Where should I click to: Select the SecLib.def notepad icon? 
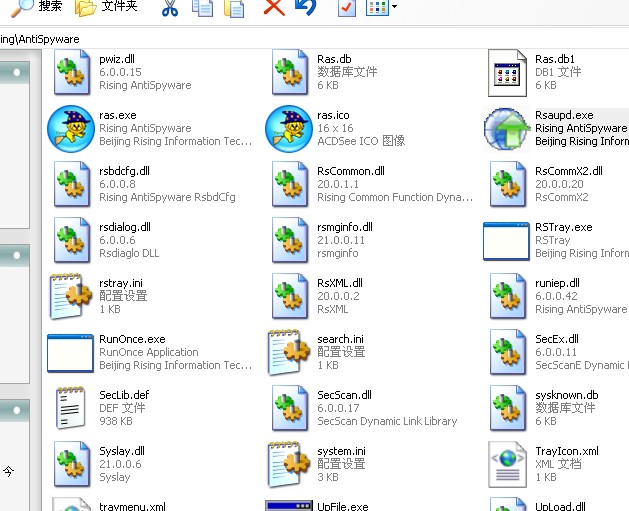(x=70, y=408)
